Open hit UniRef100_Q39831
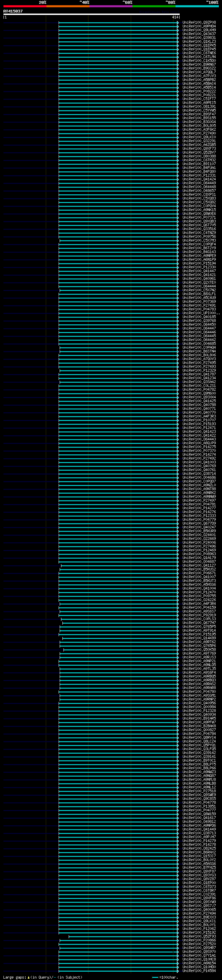 pos(199,38)
